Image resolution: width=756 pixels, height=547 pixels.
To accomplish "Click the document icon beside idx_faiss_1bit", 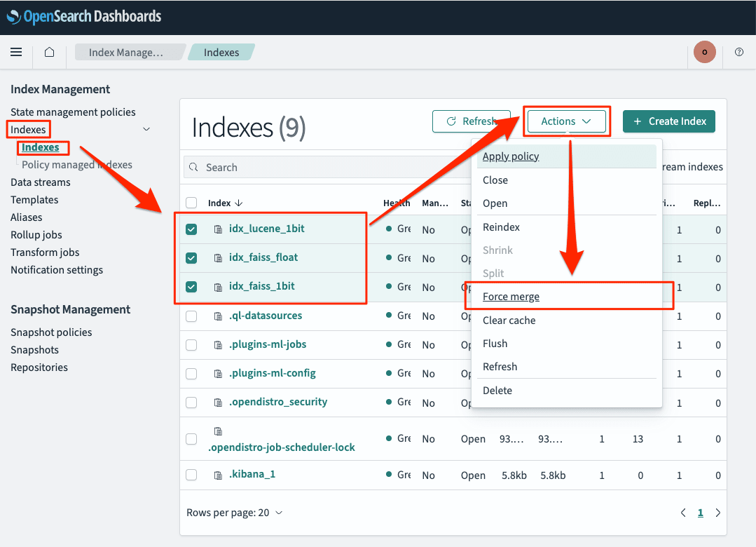I will point(218,287).
